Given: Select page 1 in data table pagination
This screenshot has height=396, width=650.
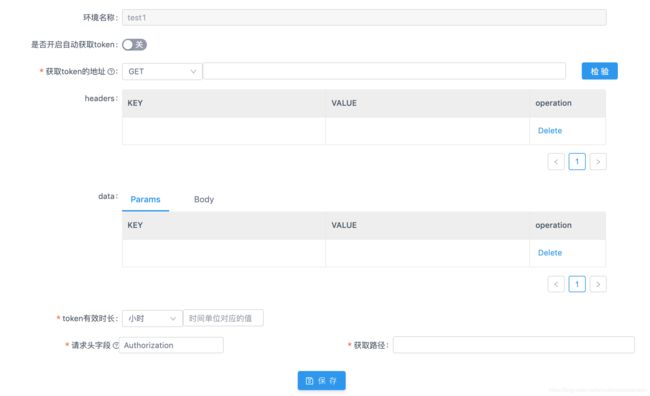Looking at the screenshot, I should click(577, 284).
